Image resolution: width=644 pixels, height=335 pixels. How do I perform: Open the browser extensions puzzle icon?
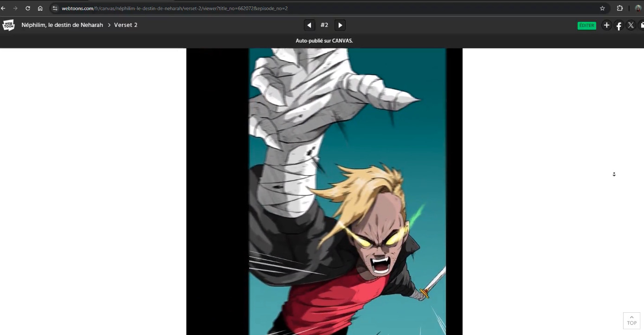[x=620, y=8]
